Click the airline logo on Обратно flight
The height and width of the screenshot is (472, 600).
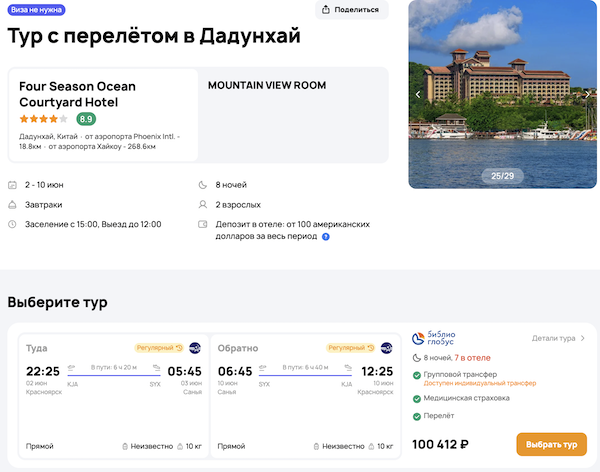pos(386,348)
